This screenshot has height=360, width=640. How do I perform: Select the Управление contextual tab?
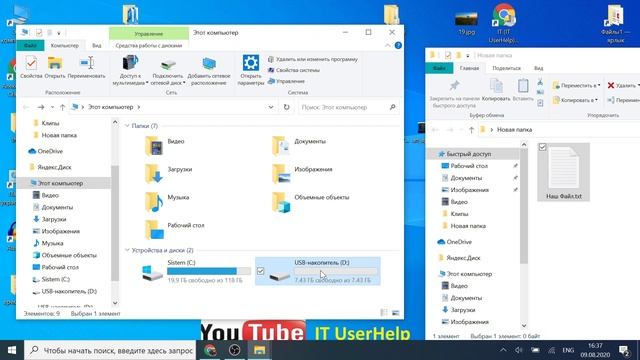[149, 33]
